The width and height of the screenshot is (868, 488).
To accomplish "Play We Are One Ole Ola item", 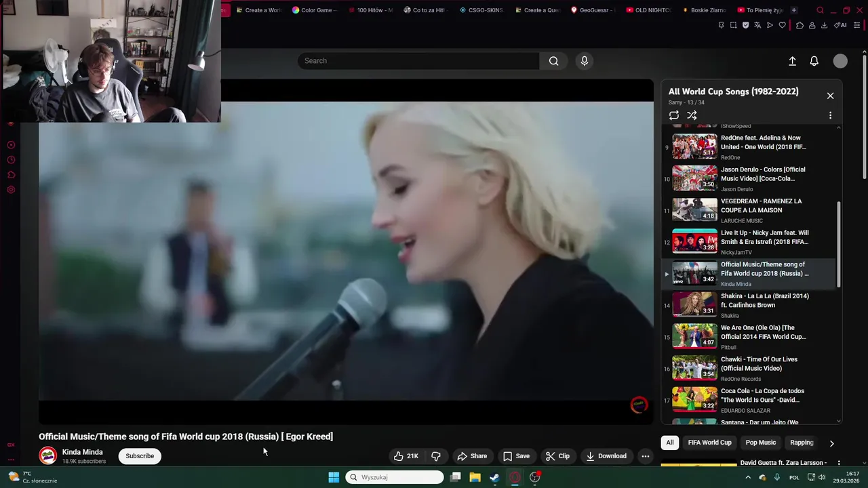I will [x=749, y=337].
